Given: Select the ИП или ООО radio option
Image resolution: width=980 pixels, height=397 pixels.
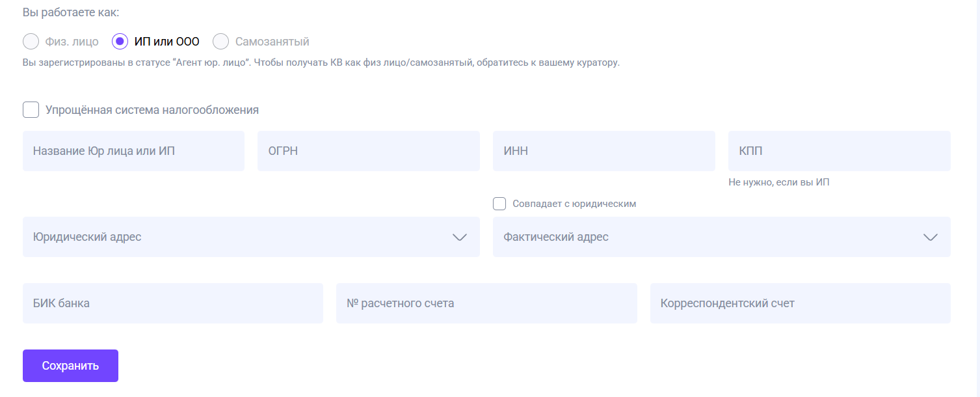Looking at the screenshot, I should (120, 42).
